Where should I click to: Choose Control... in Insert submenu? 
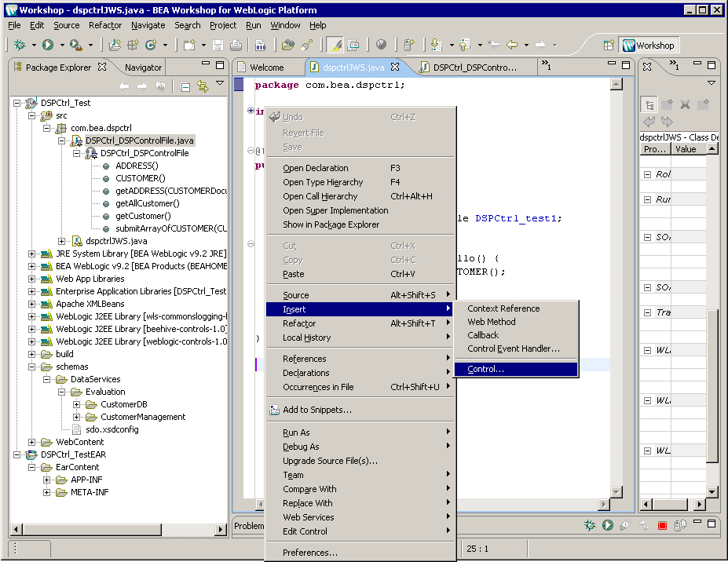[x=516, y=370]
